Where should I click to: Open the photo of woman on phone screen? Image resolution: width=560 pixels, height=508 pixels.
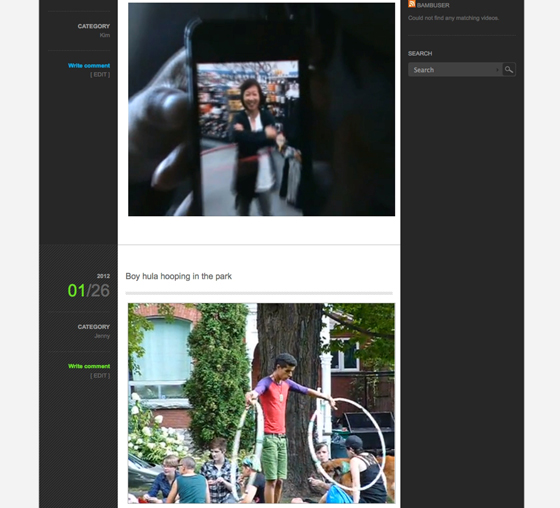pyautogui.click(x=261, y=109)
